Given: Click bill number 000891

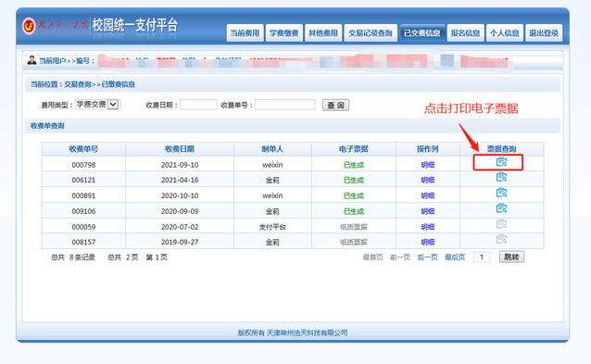Looking at the screenshot, I should point(83,195).
